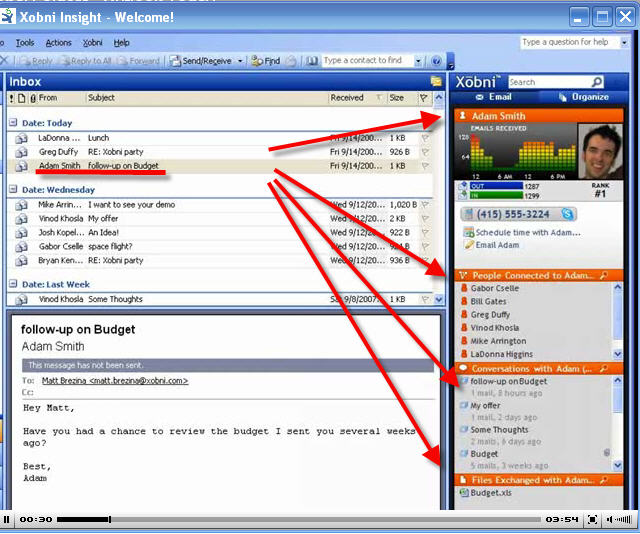Screen dimensions: 640x534
Task: Open the address book icon
Action: click(x=312, y=61)
